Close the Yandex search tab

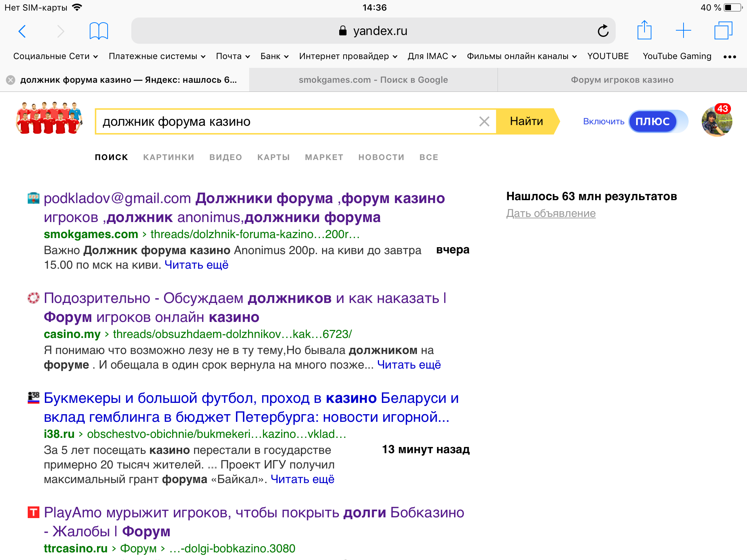click(x=11, y=80)
